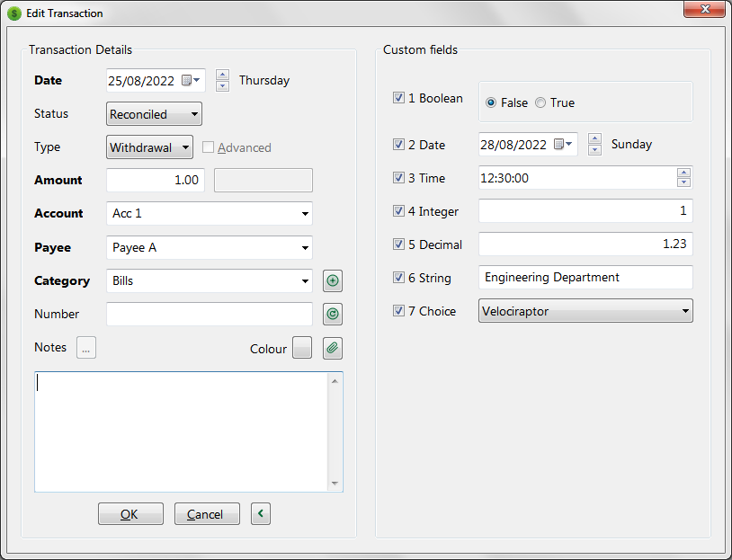This screenshot has height=560, width=732.
Task: Disable the 6 String custom field checkbox
Action: (398, 277)
